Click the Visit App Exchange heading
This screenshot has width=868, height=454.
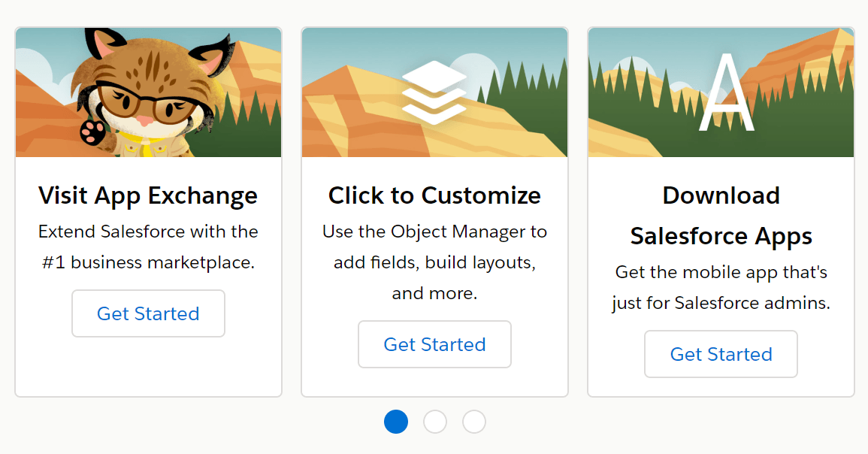148,195
